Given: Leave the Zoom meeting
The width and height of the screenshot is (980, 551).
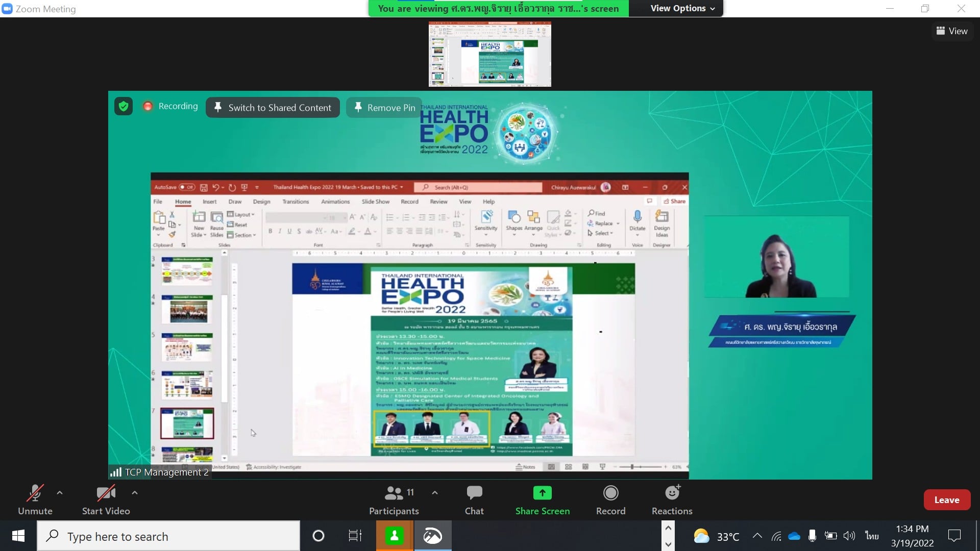Looking at the screenshot, I should (x=947, y=500).
